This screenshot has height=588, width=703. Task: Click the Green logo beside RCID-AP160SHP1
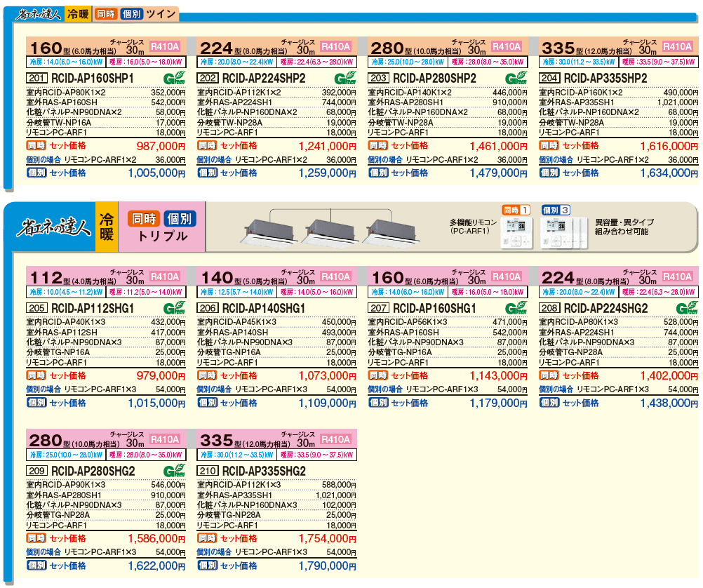(174, 78)
